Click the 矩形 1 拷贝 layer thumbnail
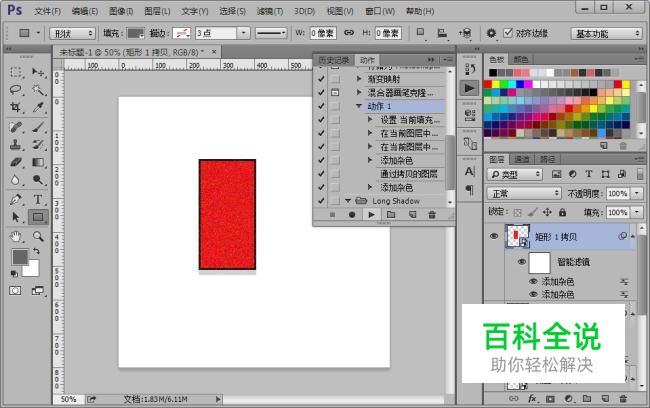The image size is (650, 408). tap(517, 236)
